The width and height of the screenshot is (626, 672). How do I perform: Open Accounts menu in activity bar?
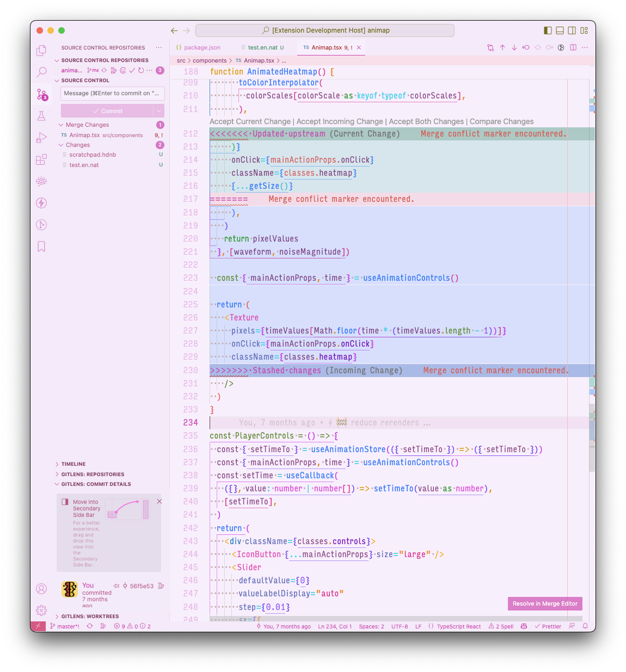tap(41, 589)
